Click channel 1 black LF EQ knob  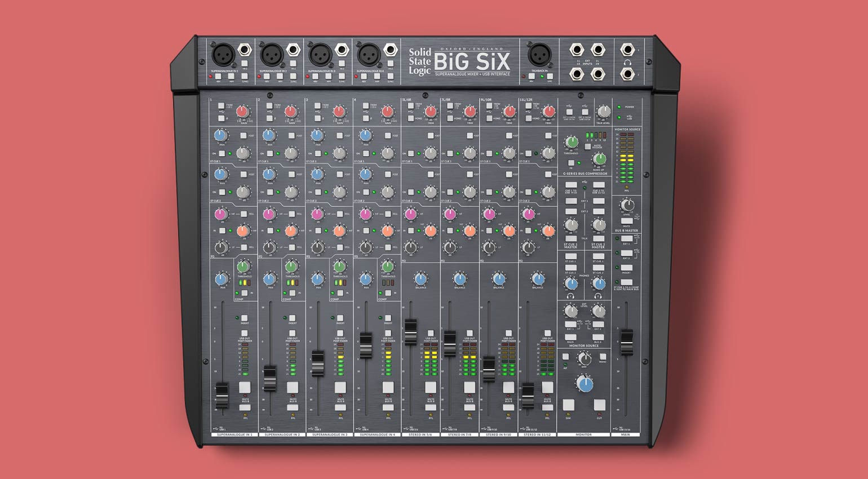pyautogui.click(x=220, y=247)
